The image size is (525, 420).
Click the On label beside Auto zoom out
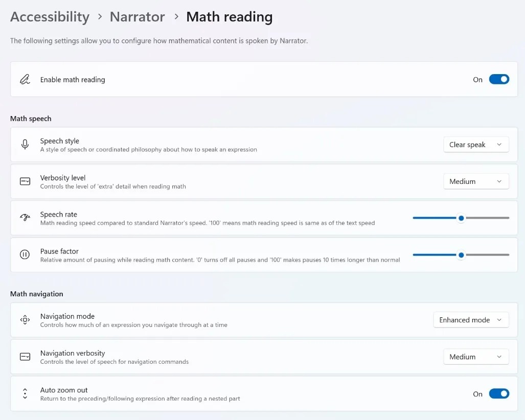coord(477,394)
